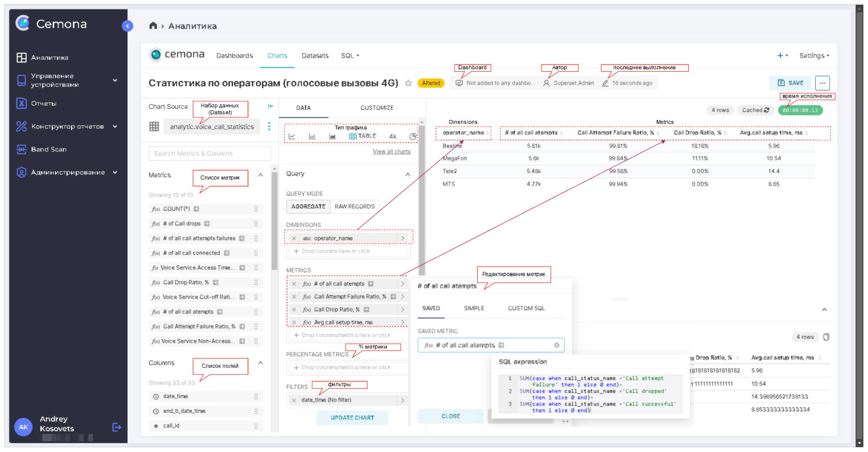The height and width of the screenshot is (452, 868).
Task: Click the View all charts link
Action: (x=391, y=152)
